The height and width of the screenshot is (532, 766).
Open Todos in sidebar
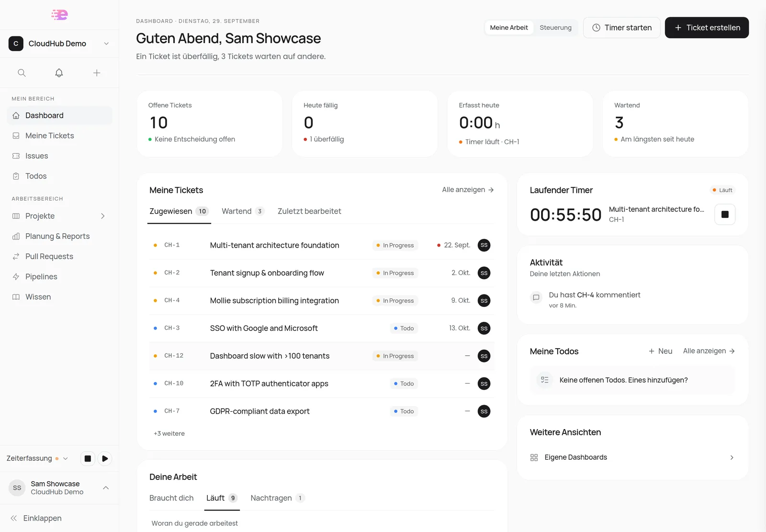[x=59, y=176]
